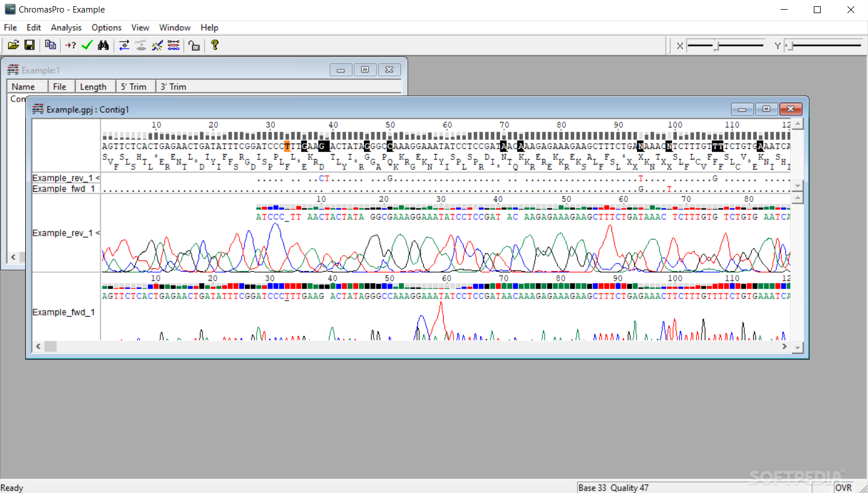Screen dimensions: 868x493
Task: Open the Help menu
Action: [209, 27]
